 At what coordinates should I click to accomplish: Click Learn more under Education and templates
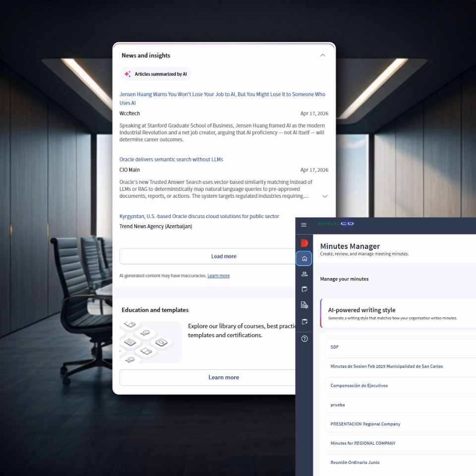[207, 377]
